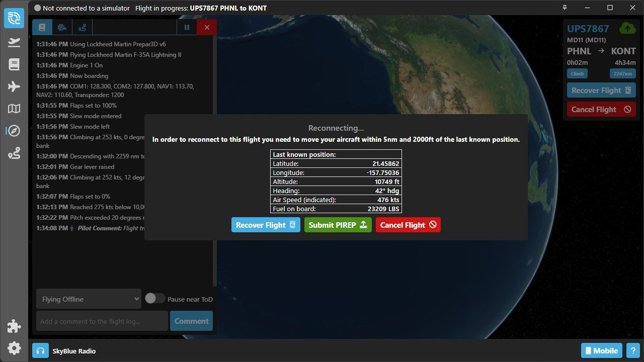Open the settings gear icon
This screenshot has width=644, height=362.
pos(14,348)
